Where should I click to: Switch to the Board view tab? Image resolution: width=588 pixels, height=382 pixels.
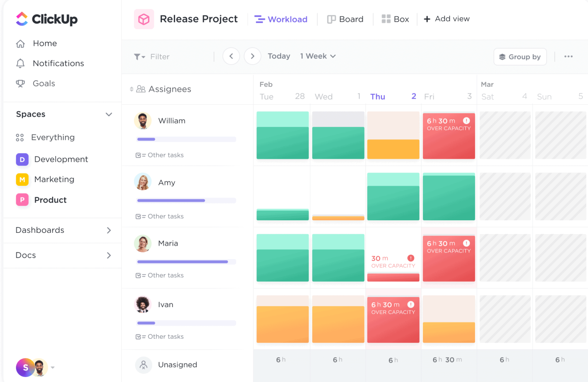(x=345, y=19)
